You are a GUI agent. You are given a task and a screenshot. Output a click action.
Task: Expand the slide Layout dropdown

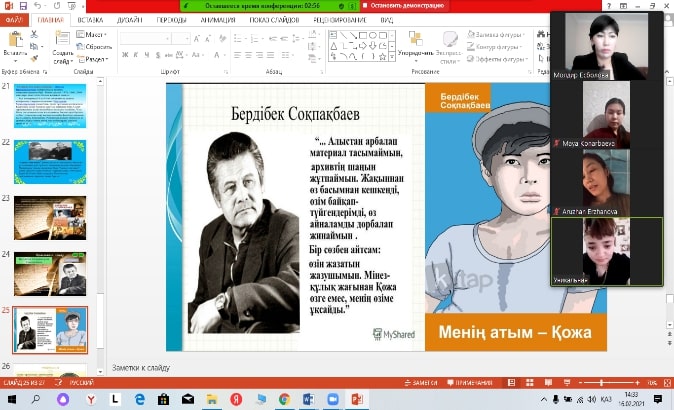94,35
